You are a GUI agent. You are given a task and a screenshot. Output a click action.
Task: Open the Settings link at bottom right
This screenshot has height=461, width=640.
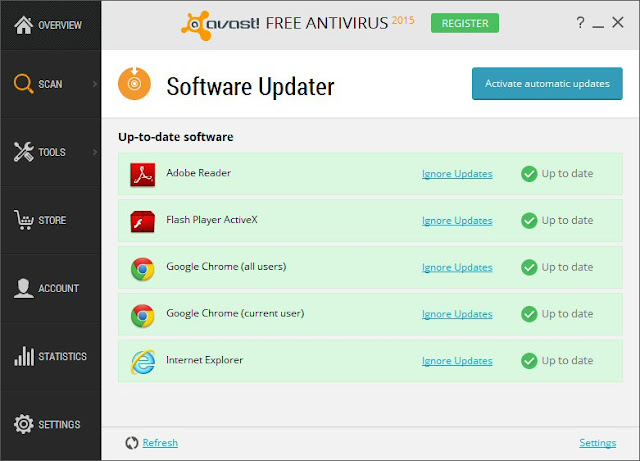[x=598, y=443]
